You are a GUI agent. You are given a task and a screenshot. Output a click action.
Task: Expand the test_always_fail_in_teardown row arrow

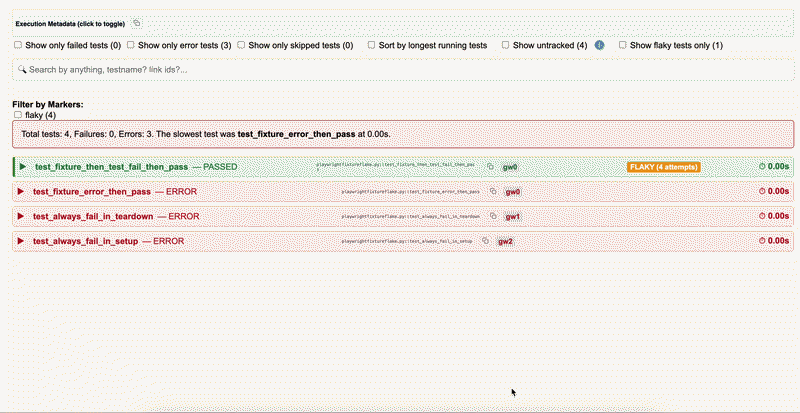click(x=22, y=216)
